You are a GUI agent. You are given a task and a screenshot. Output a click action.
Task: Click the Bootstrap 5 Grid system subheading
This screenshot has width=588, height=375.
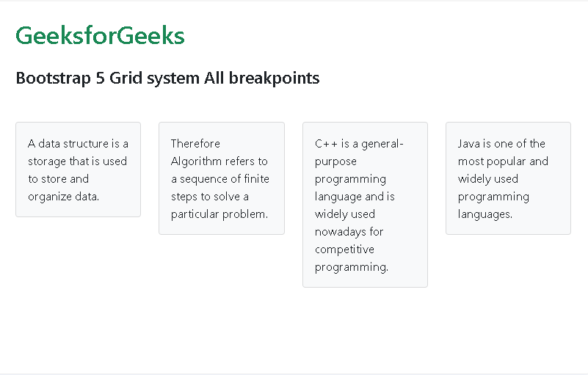tap(167, 78)
